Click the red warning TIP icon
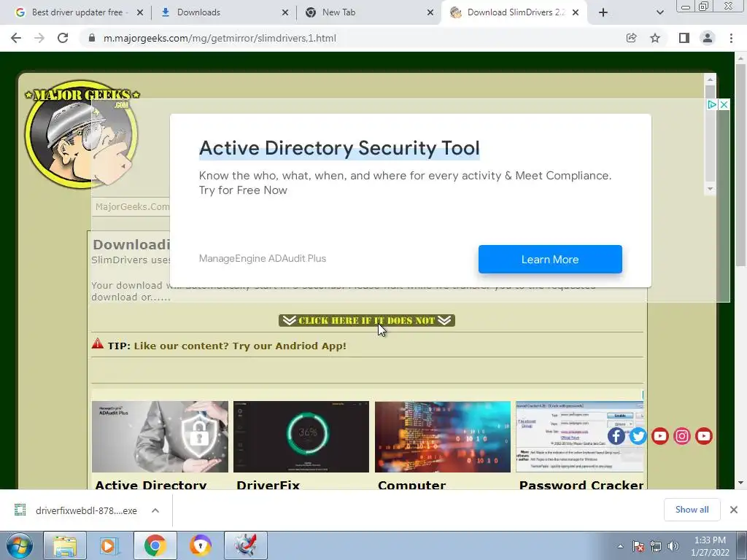The height and width of the screenshot is (560, 747). tap(98, 343)
